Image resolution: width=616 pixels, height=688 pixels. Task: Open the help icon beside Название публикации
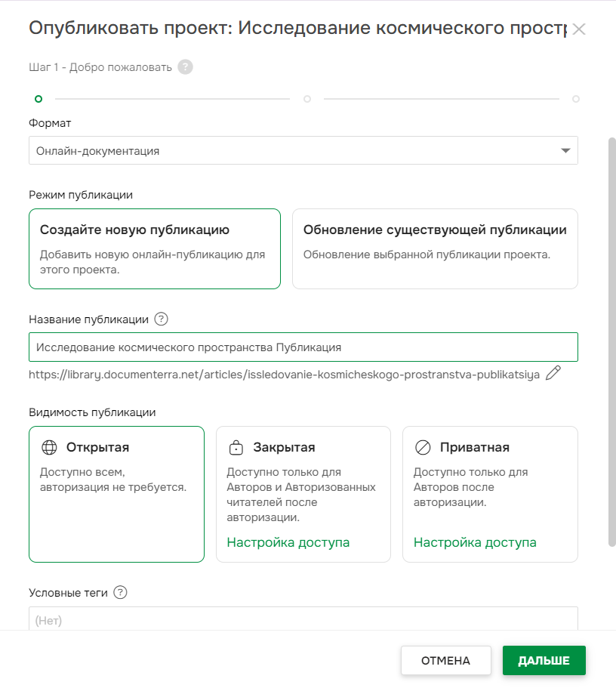tap(162, 319)
